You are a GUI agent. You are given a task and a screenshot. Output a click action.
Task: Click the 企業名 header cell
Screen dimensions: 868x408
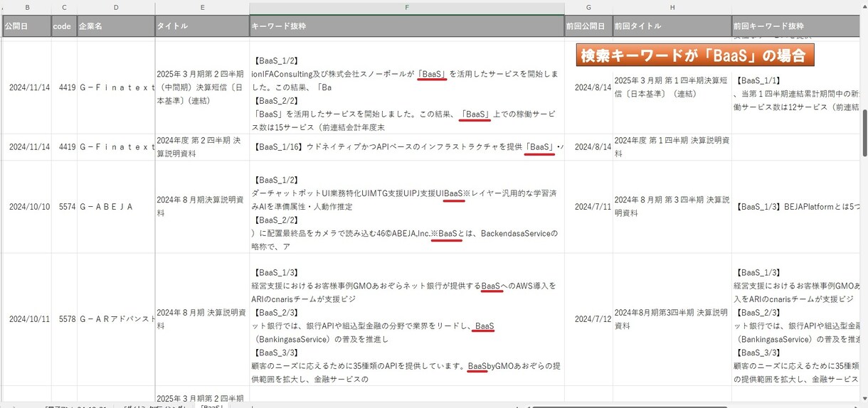pos(116,26)
